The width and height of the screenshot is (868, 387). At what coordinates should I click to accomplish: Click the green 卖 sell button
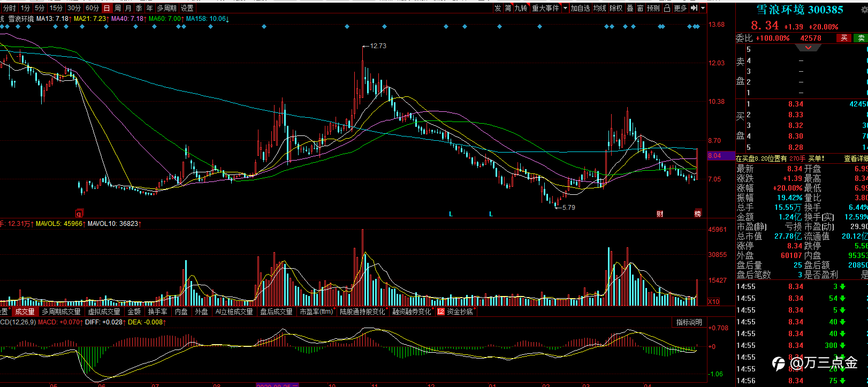tap(861, 38)
